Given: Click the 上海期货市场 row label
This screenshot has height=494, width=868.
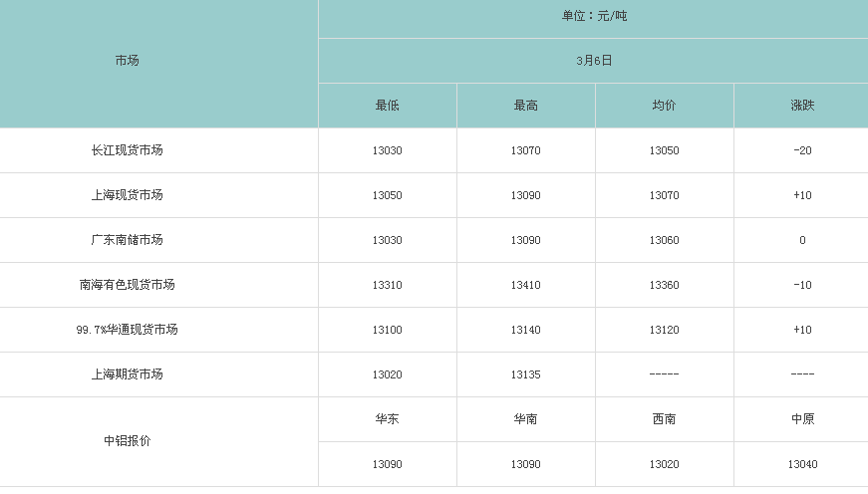Looking at the screenshot, I should [127, 373].
